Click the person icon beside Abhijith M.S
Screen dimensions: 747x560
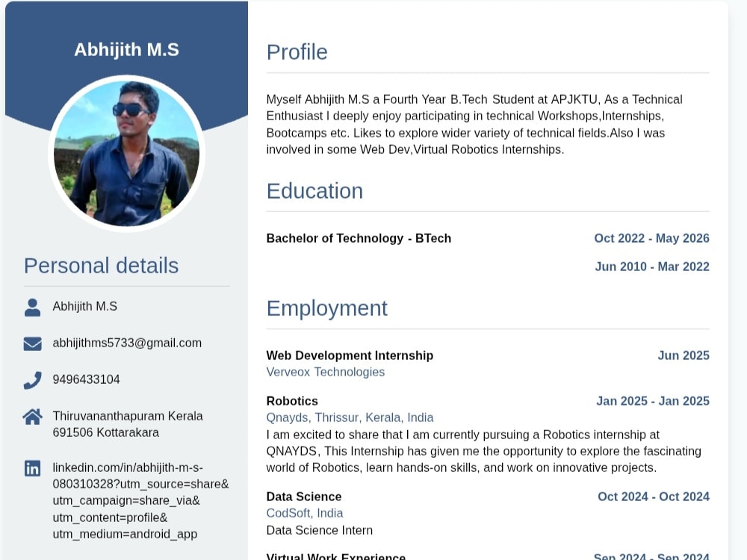(x=32, y=307)
